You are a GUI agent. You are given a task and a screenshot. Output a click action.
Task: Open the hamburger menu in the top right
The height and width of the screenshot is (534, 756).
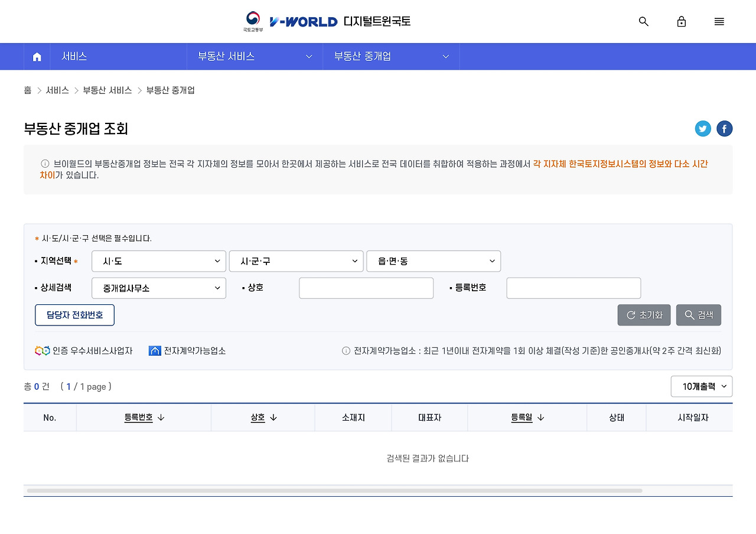tap(719, 21)
